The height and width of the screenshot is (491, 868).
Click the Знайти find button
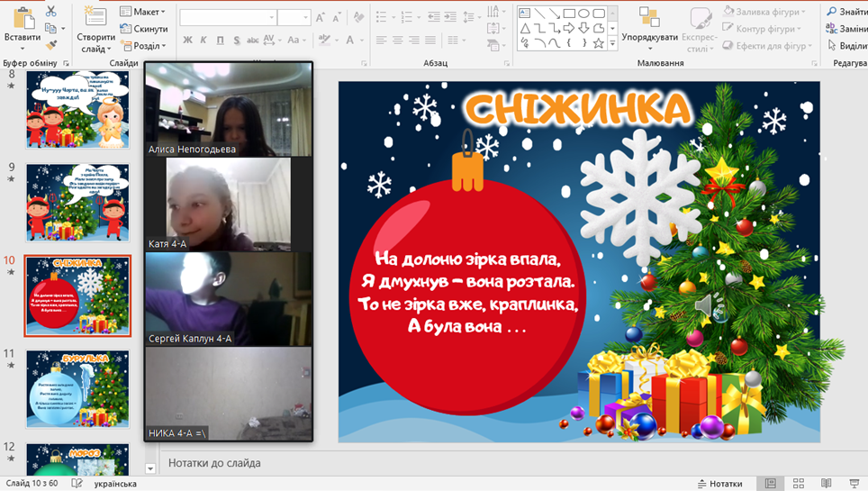coord(847,11)
